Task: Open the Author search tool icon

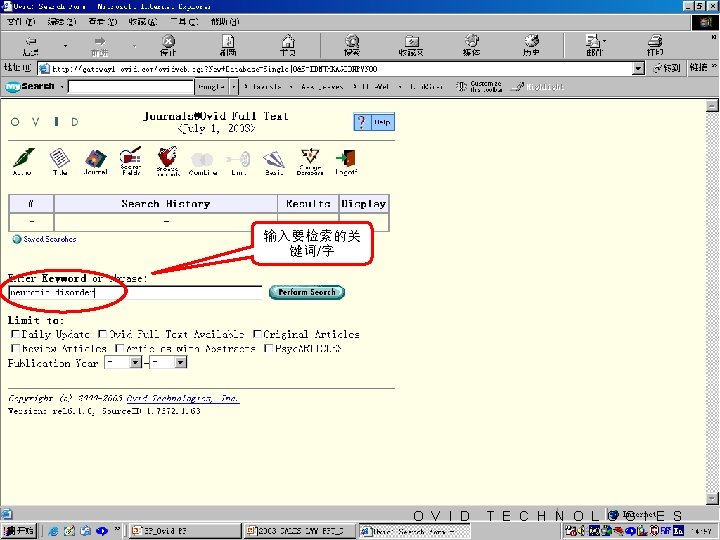Action: pyautogui.click(x=23, y=161)
